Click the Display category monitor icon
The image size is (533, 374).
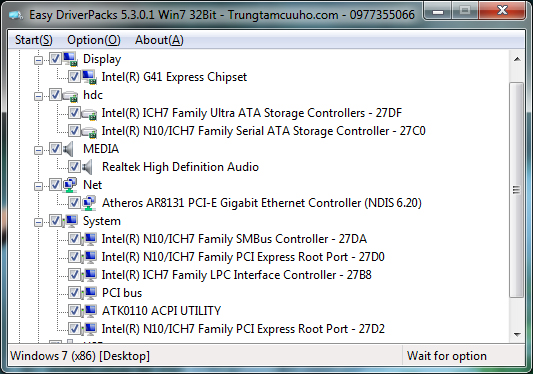click(70, 59)
